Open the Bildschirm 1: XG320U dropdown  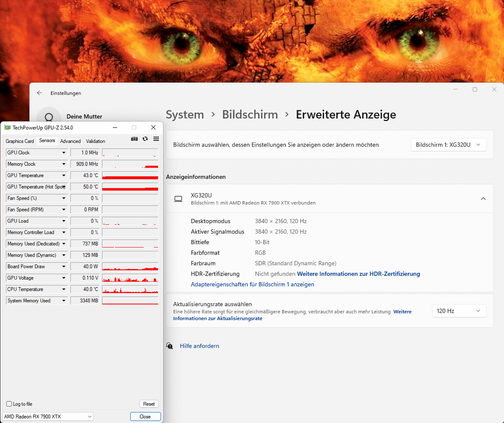coord(449,145)
